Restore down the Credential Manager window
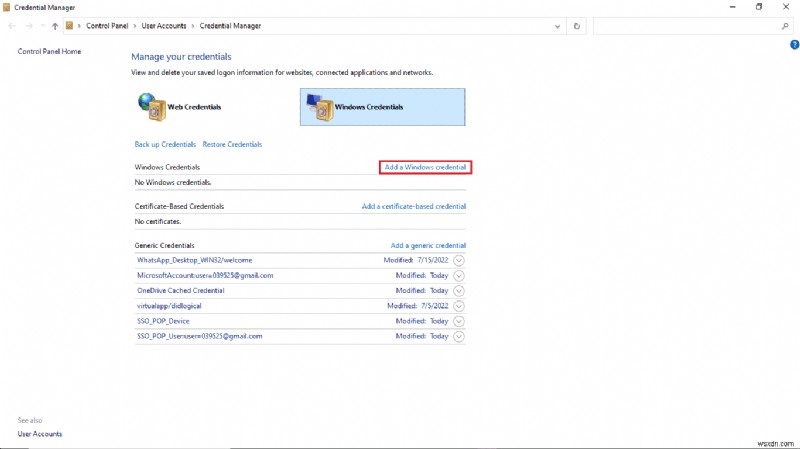Image resolution: width=800 pixels, height=449 pixels. tap(759, 7)
